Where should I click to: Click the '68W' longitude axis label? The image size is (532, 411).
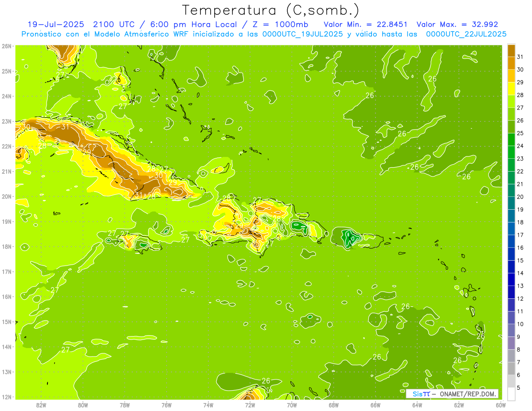coord(334,405)
